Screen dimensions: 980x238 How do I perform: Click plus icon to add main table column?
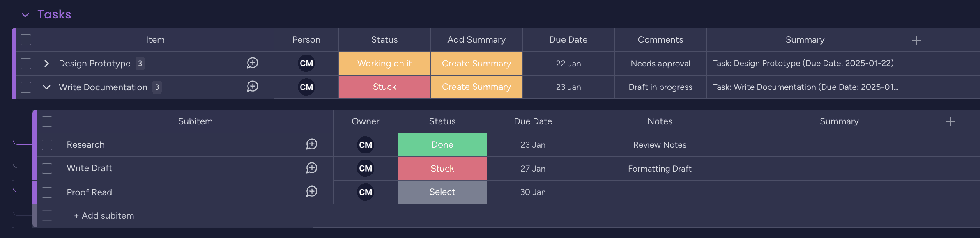pyautogui.click(x=916, y=40)
